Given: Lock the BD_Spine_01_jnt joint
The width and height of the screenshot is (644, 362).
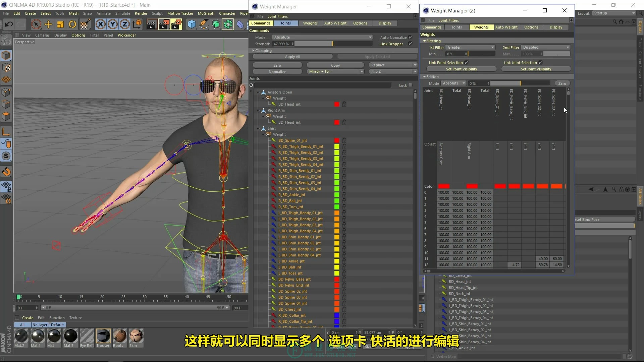Looking at the screenshot, I should point(344,140).
